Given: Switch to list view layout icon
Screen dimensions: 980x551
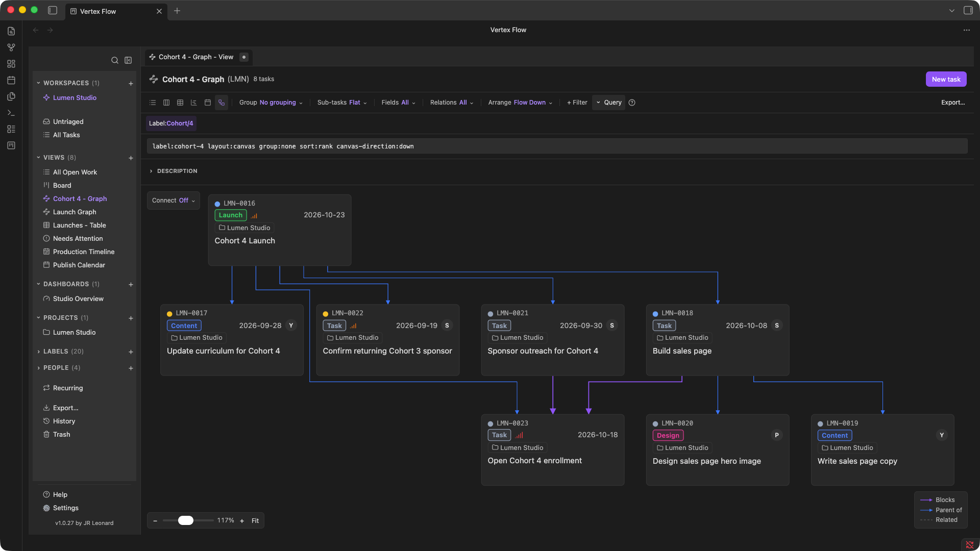Looking at the screenshot, I should pos(153,103).
